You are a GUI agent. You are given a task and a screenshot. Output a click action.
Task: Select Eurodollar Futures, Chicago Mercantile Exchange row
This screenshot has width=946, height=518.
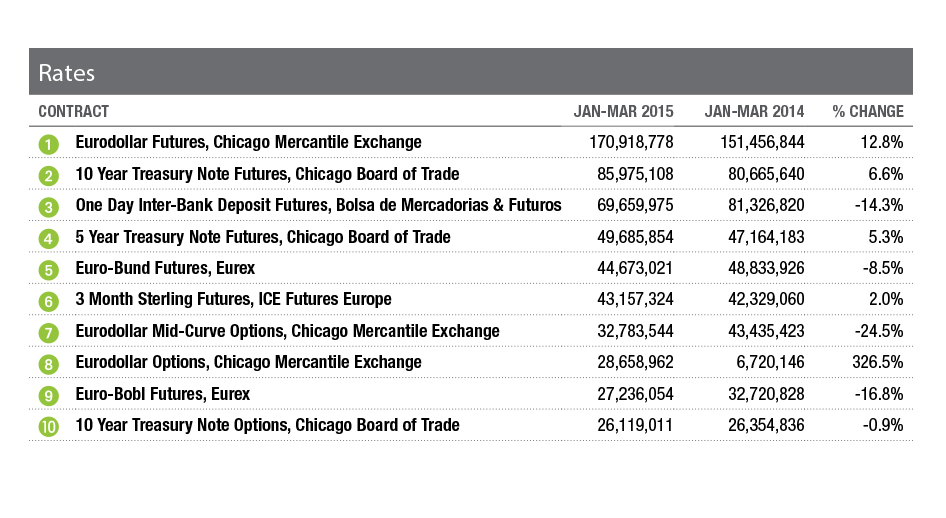click(249, 143)
